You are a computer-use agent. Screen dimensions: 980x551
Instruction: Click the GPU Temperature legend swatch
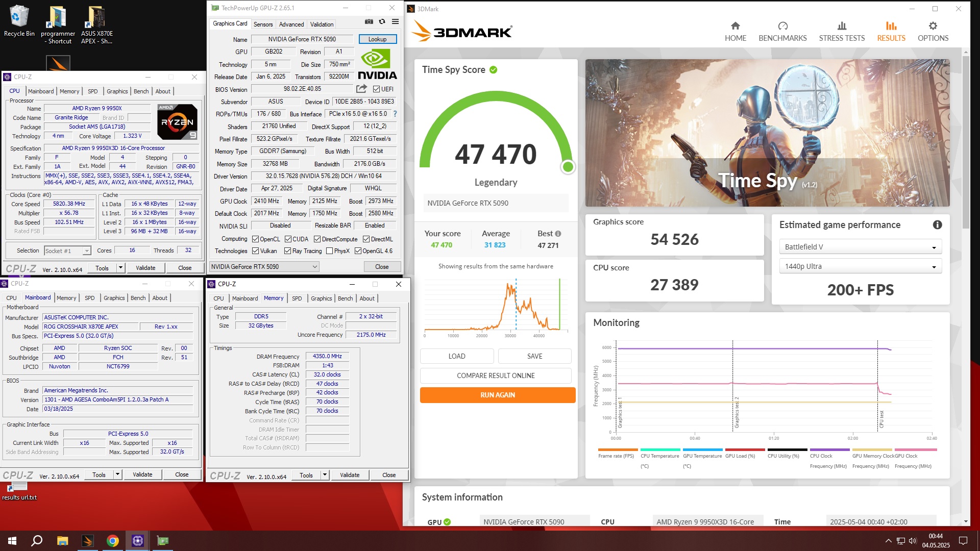click(x=702, y=449)
